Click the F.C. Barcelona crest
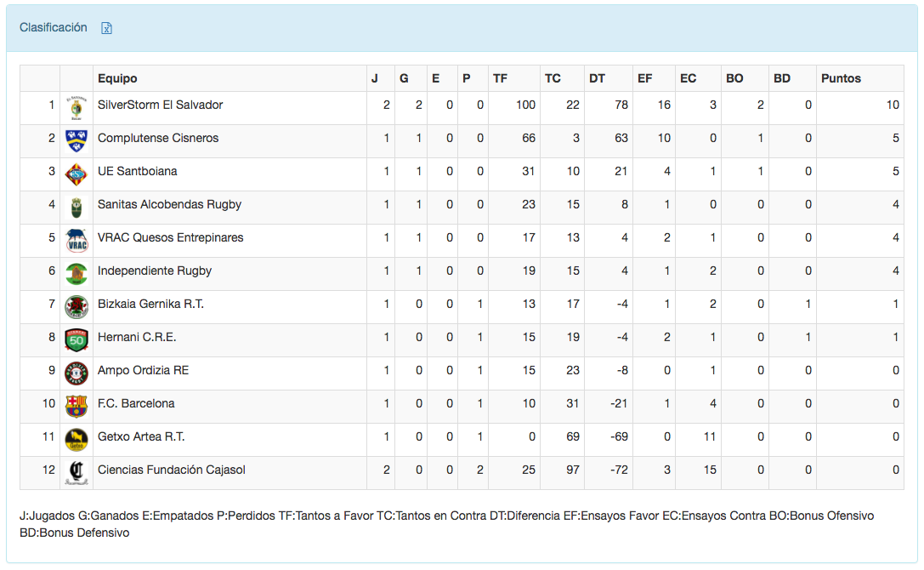924x570 pixels. pos(77,406)
